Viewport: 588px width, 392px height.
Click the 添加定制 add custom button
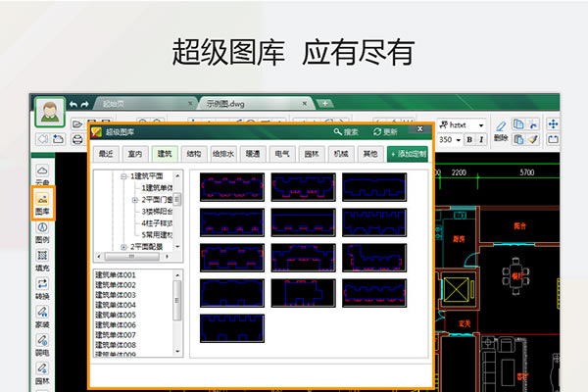coord(407,154)
